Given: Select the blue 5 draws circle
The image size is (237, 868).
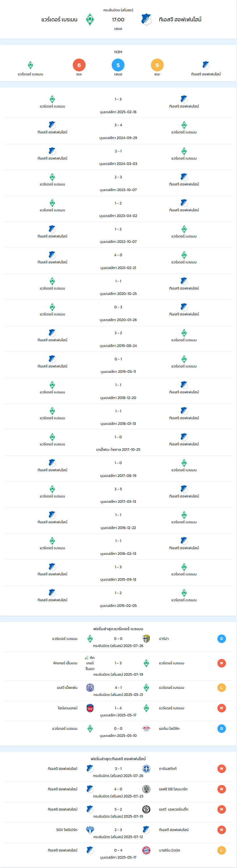Looking at the screenshot, I should click(118, 65).
